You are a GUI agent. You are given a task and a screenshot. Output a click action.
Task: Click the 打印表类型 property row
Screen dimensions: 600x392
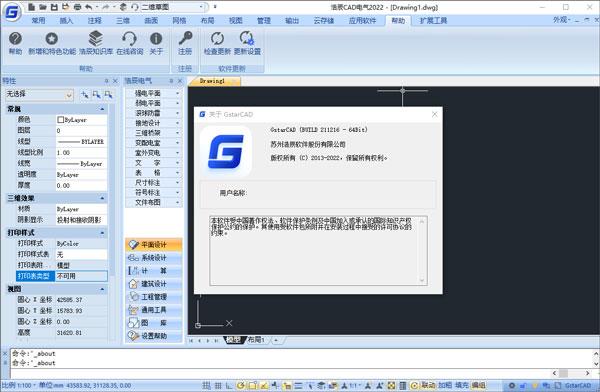pos(62,276)
